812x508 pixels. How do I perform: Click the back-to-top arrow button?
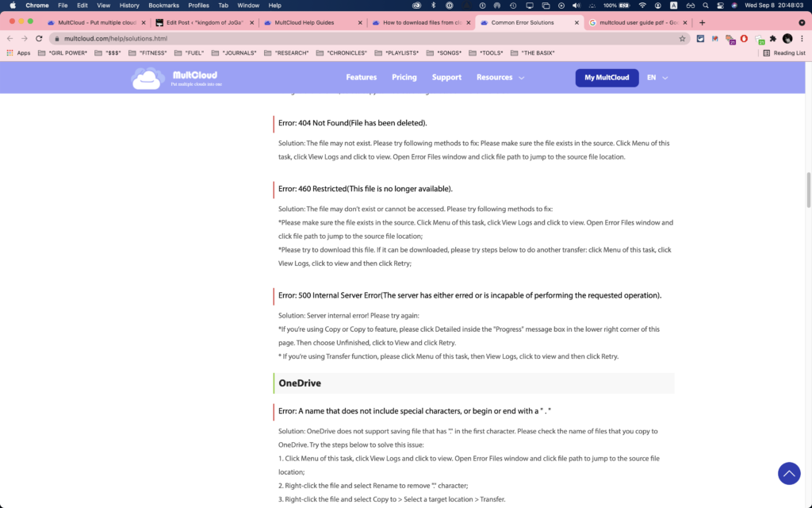pos(789,473)
